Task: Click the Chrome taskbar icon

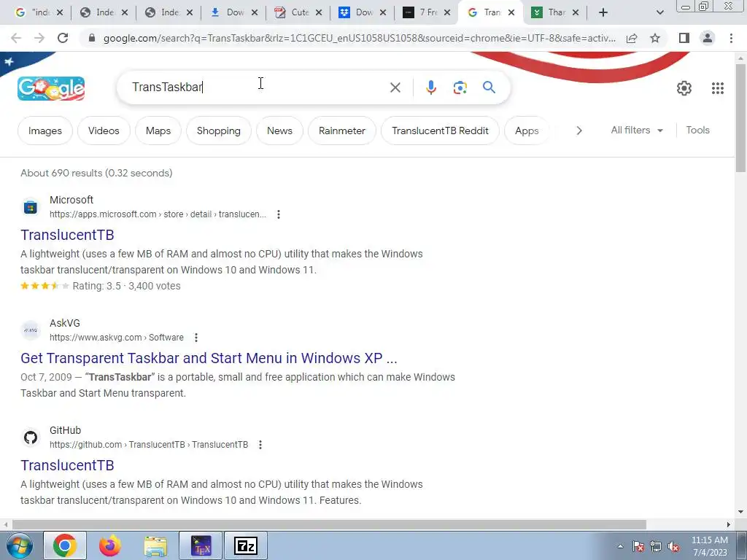Action: coord(65,545)
